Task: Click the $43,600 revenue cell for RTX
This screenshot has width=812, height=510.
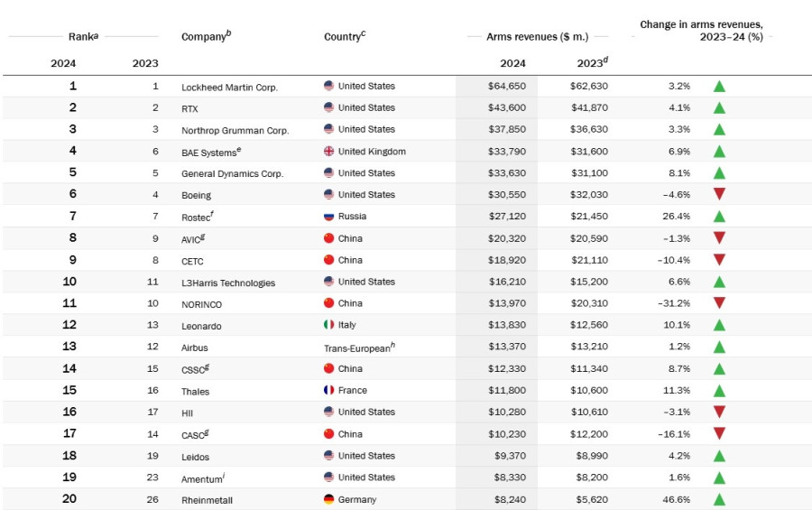Action: click(x=506, y=107)
